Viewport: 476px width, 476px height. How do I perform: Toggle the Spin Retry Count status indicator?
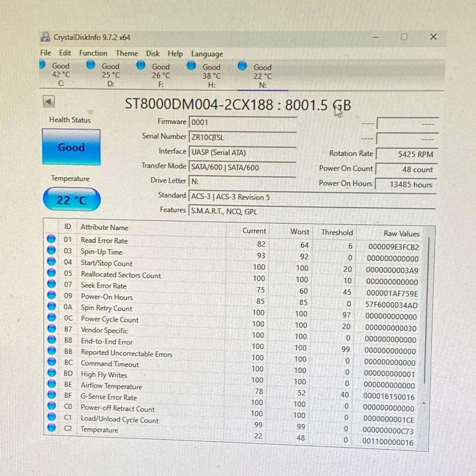tap(51, 306)
